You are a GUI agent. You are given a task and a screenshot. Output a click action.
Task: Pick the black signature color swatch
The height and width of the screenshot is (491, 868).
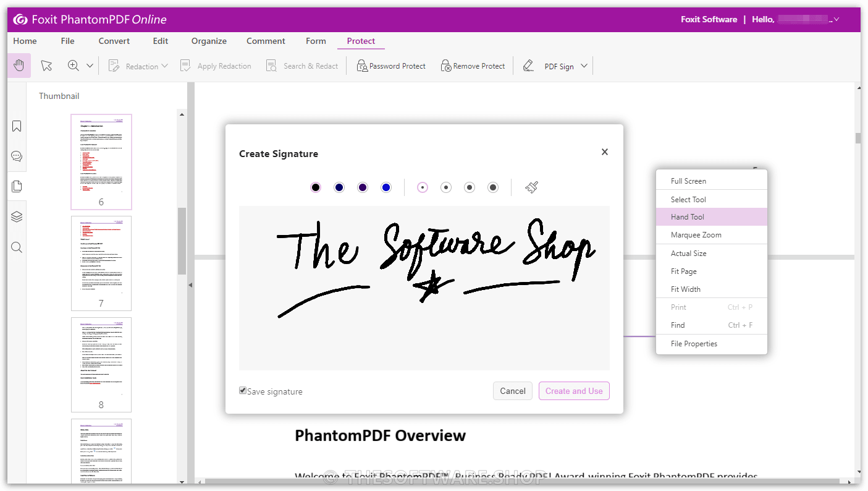[316, 187]
